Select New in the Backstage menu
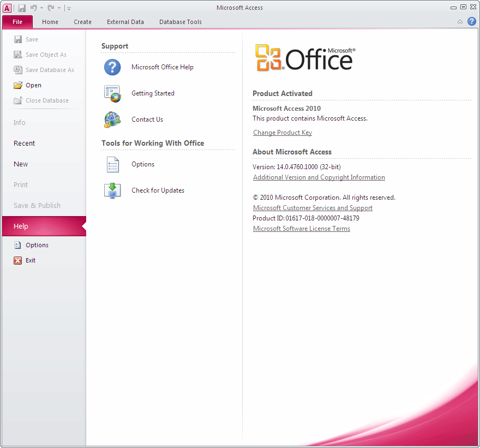 tap(21, 164)
